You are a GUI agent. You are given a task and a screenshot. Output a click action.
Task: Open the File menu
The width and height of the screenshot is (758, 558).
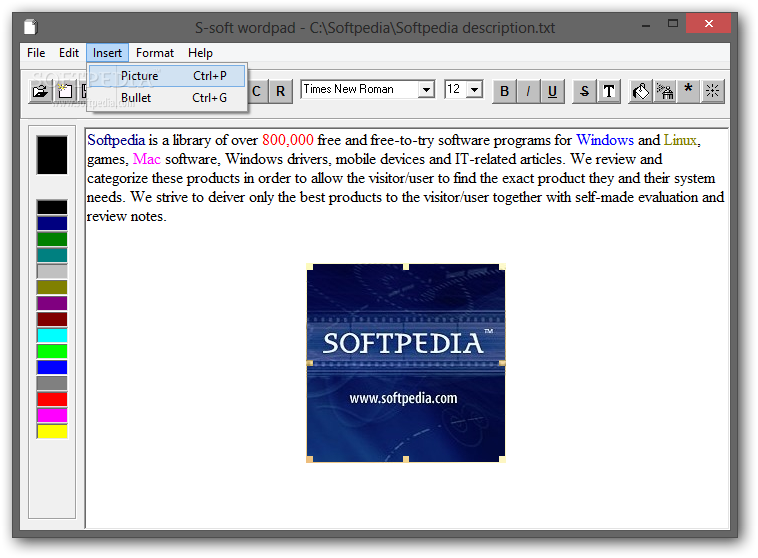[x=36, y=53]
